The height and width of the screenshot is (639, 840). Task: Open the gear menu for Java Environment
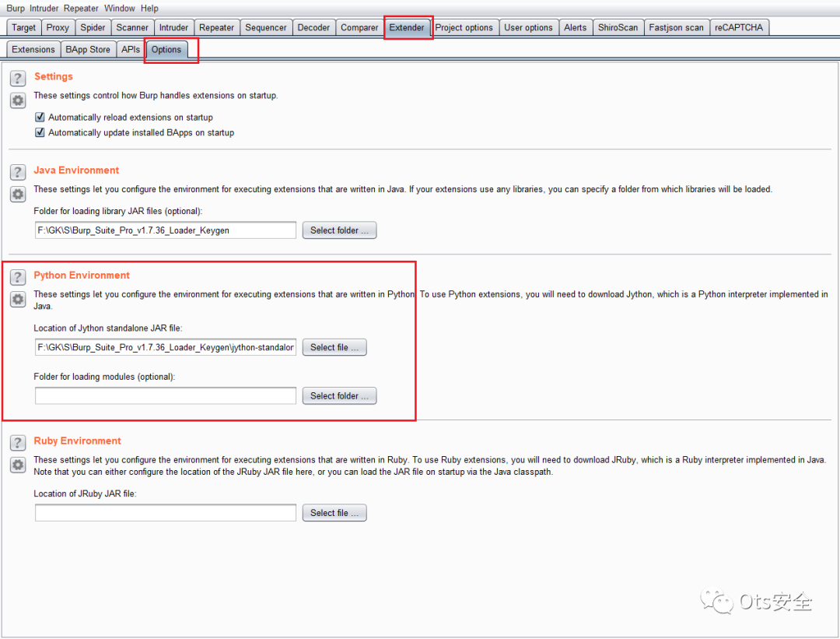(x=18, y=194)
